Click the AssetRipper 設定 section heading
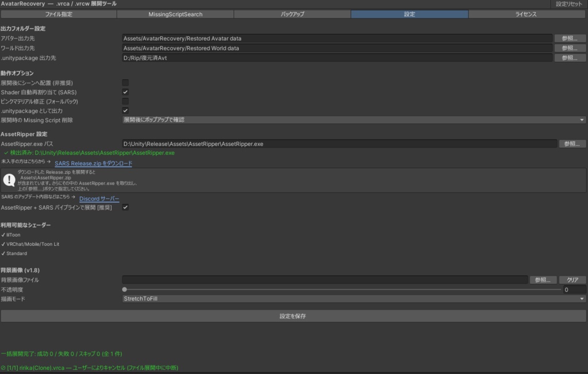This screenshot has width=588, height=374. point(24,134)
